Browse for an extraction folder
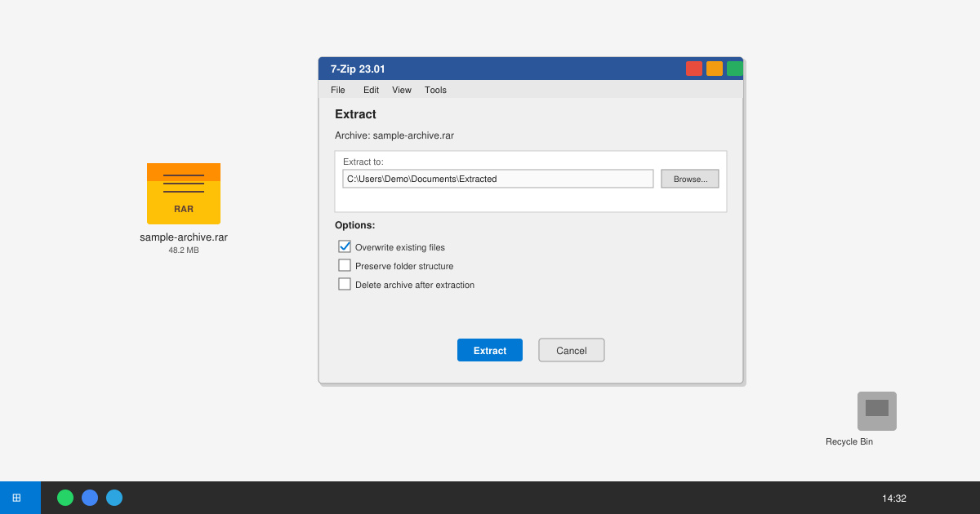 pos(690,179)
